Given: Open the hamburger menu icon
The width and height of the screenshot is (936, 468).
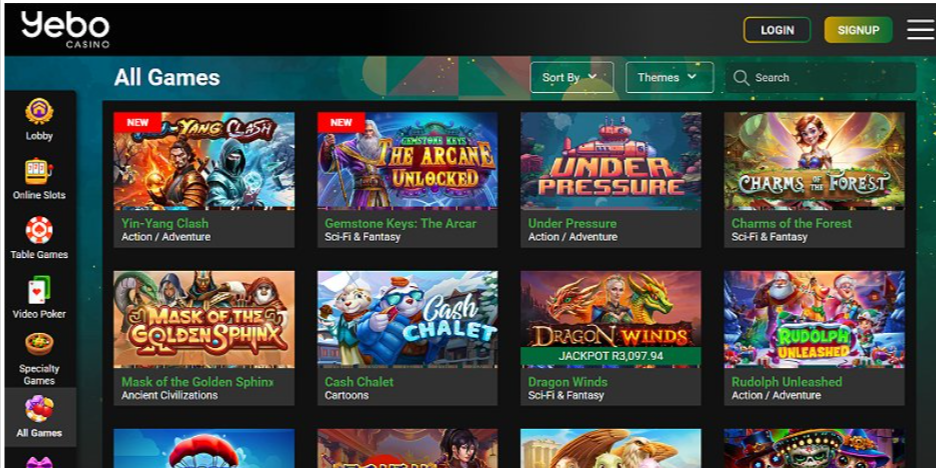Looking at the screenshot, I should pyautogui.click(x=920, y=30).
